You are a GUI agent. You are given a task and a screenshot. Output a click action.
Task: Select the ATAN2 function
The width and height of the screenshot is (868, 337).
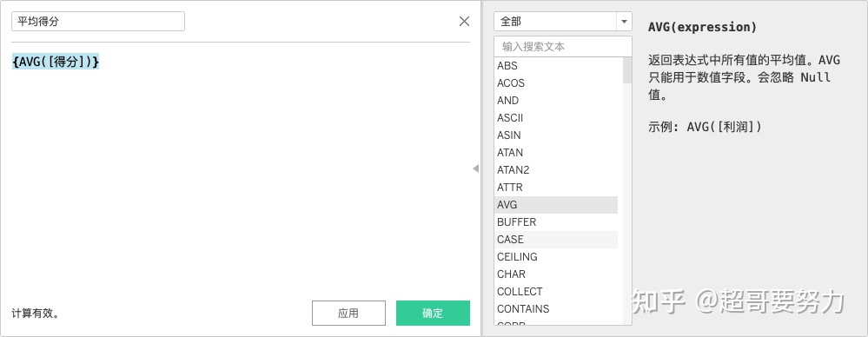click(556, 170)
